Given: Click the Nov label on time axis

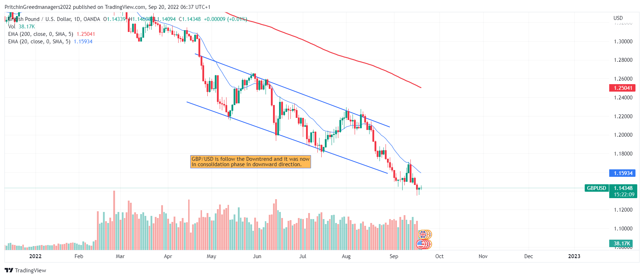Looking at the screenshot, I should point(483,256).
